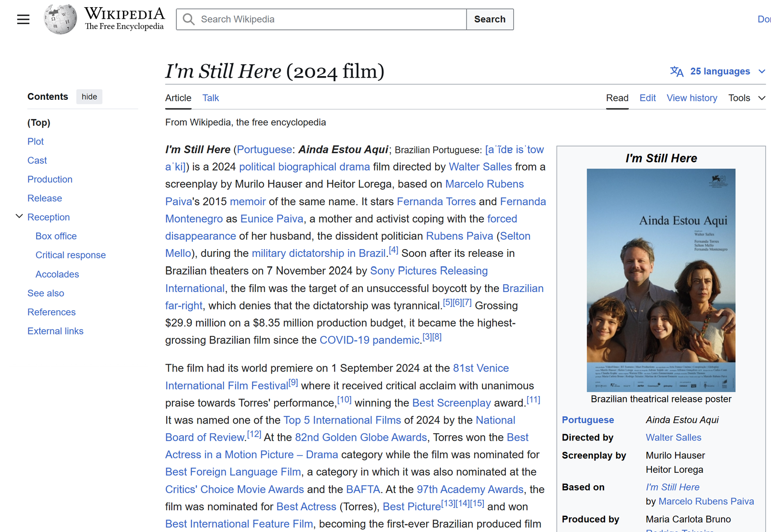Click the film poster thumbnail
Viewport: 771px width, 532px height.
[x=661, y=279]
